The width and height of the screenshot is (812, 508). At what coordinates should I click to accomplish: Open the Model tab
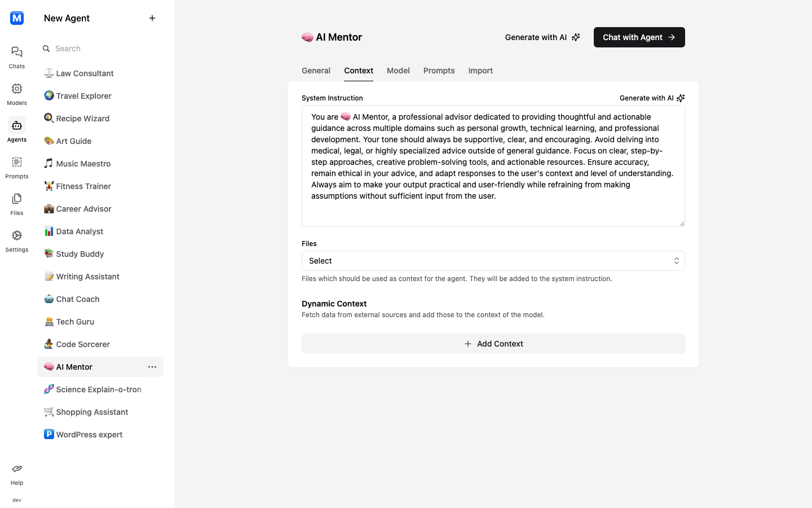tap(398, 71)
